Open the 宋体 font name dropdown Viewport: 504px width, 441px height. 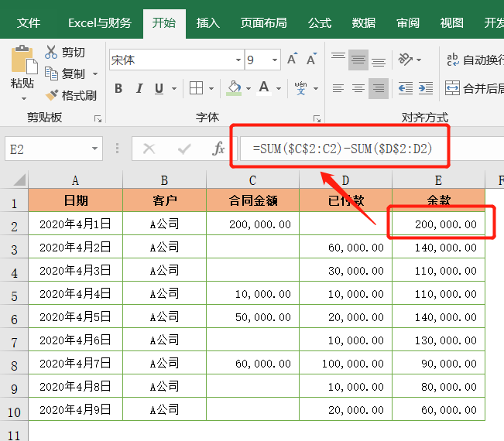[x=238, y=60]
